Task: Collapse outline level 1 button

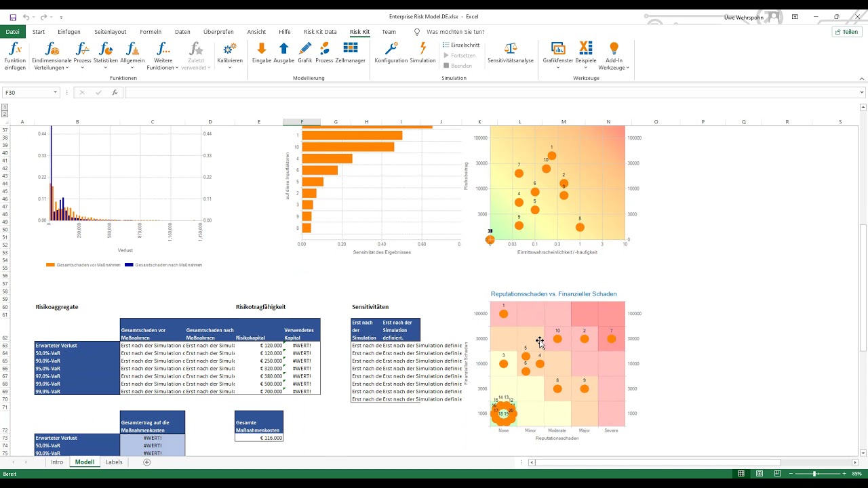Action: (5, 107)
